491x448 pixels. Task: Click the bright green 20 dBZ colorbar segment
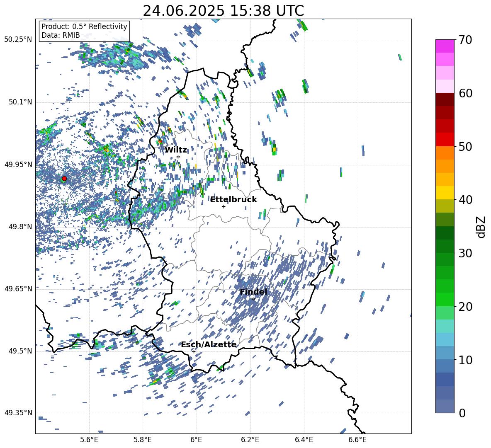coord(445,299)
